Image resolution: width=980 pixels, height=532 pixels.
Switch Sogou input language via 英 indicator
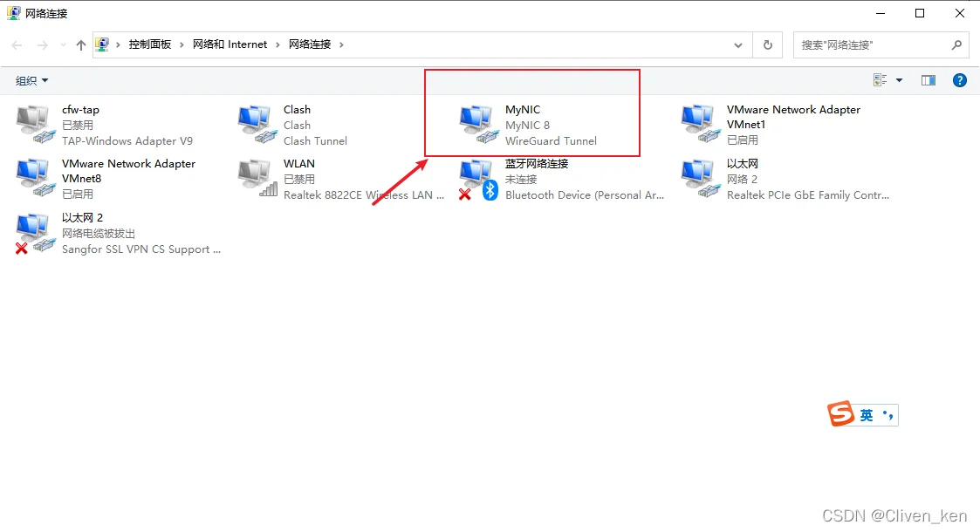tap(867, 415)
